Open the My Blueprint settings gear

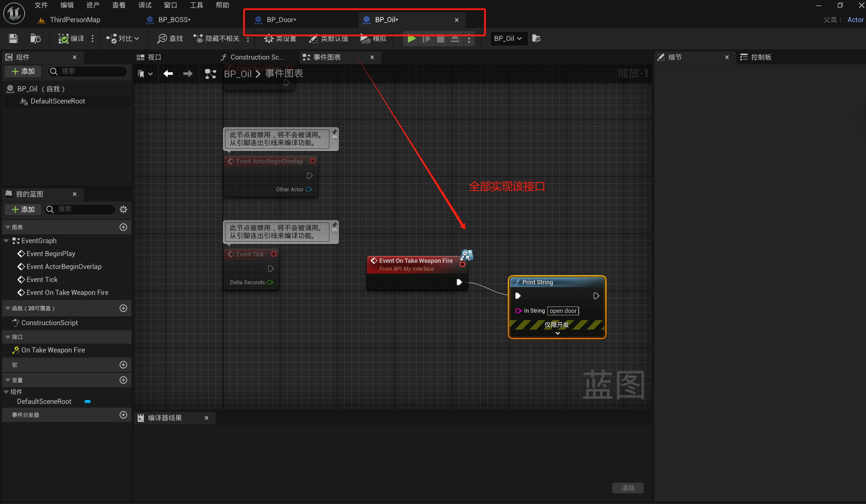[123, 209]
